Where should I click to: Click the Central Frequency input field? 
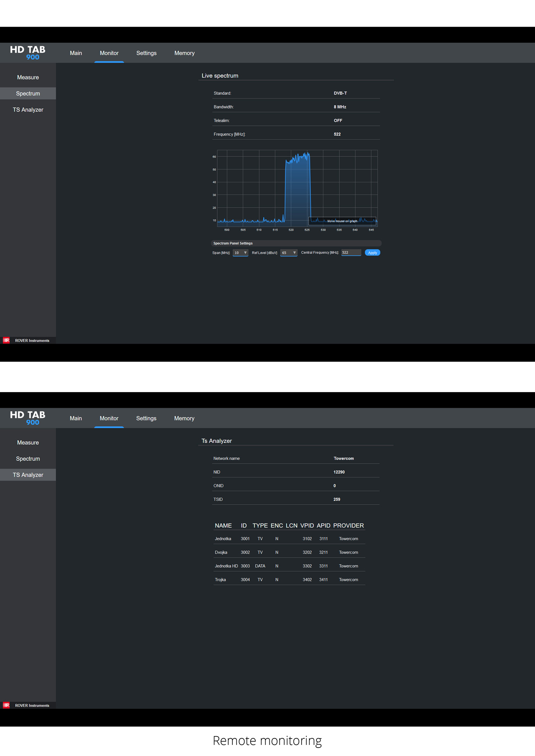pyautogui.click(x=351, y=252)
